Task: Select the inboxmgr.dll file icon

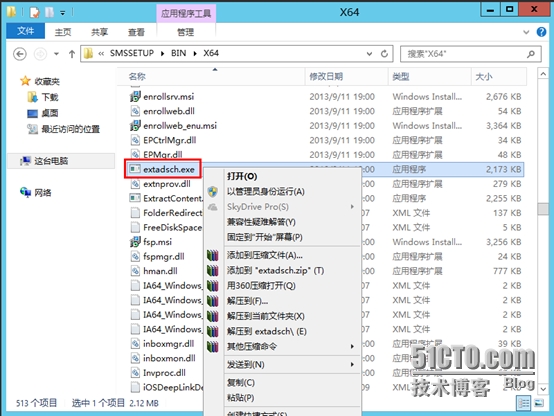Action: pos(135,344)
